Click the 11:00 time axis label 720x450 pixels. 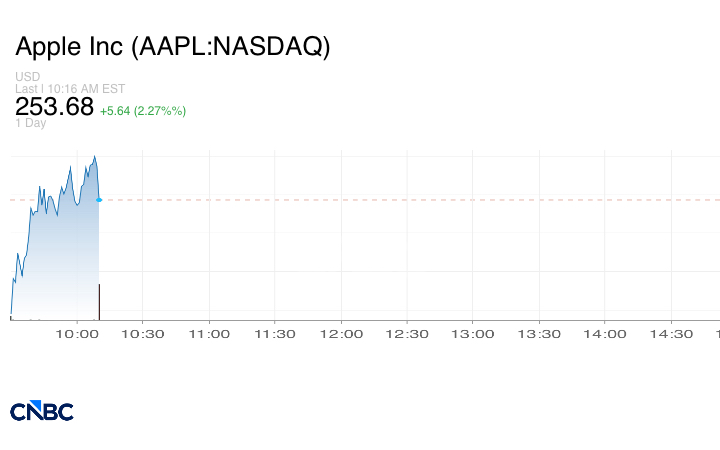tap(209, 334)
